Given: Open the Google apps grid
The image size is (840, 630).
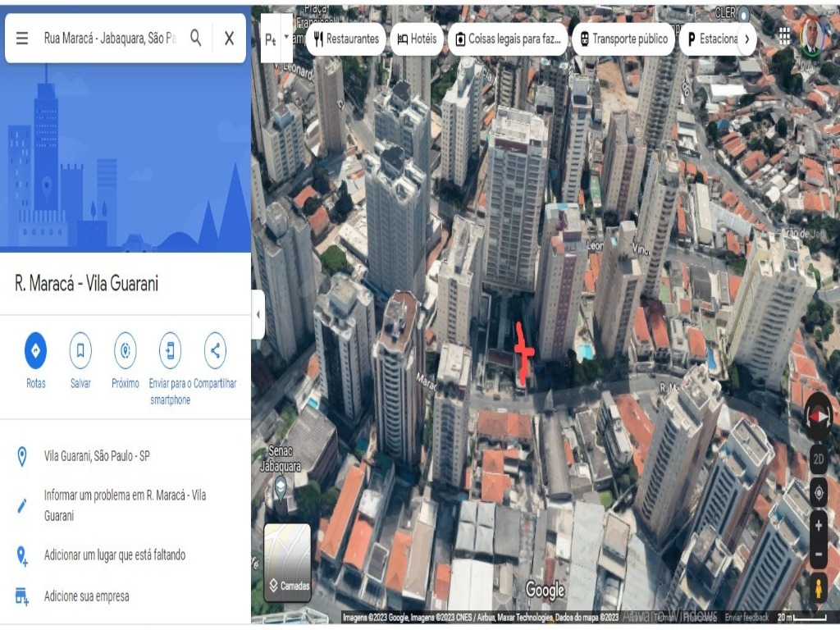Looking at the screenshot, I should pos(784,36).
